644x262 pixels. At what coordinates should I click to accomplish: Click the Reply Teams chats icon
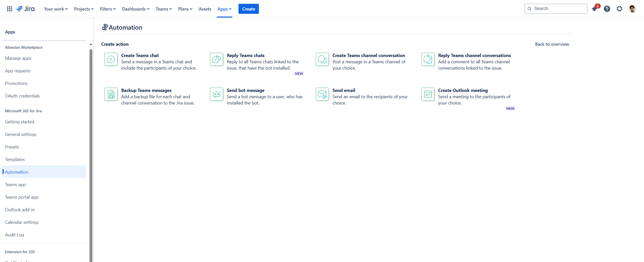(x=217, y=59)
